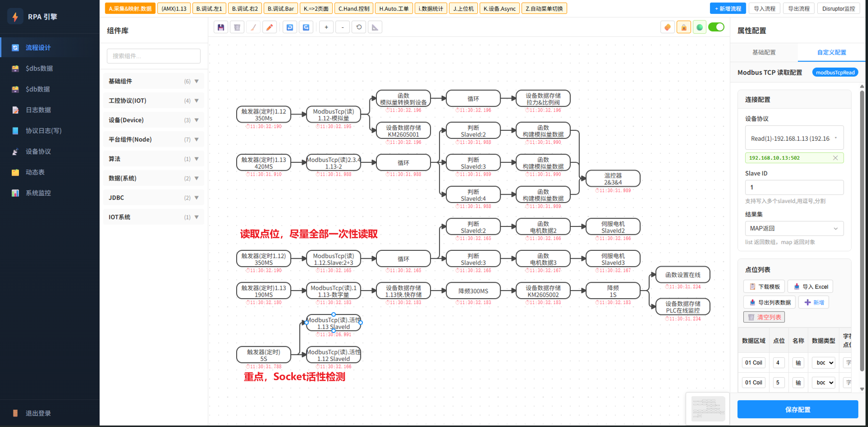Zoom out with the minus icon

pyautogui.click(x=343, y=27)
